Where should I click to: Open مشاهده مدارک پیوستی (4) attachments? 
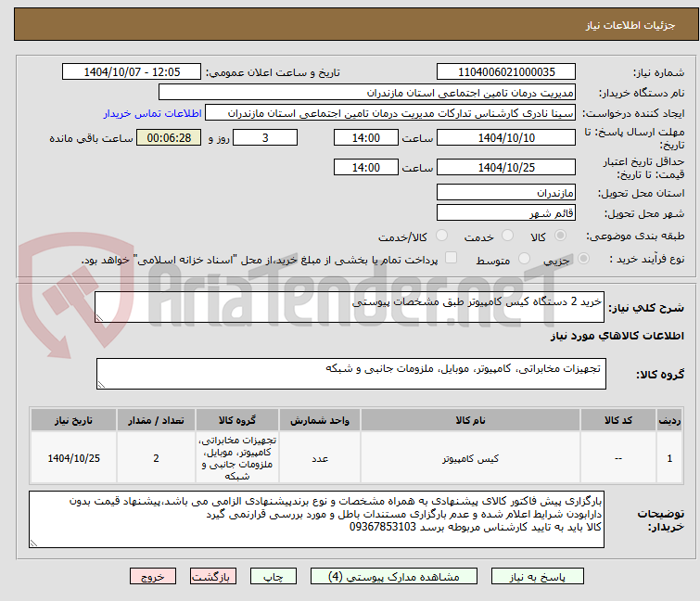click(394, 577)
